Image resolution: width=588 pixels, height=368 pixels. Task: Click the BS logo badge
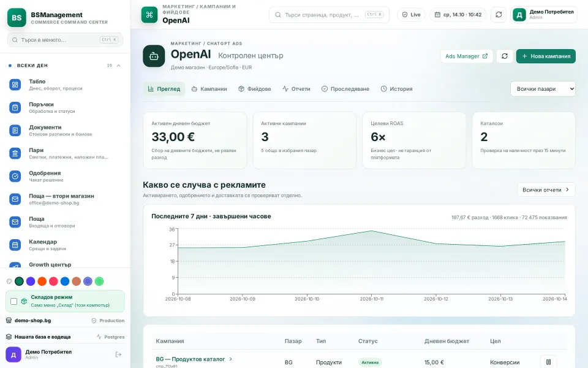(17, 18)
